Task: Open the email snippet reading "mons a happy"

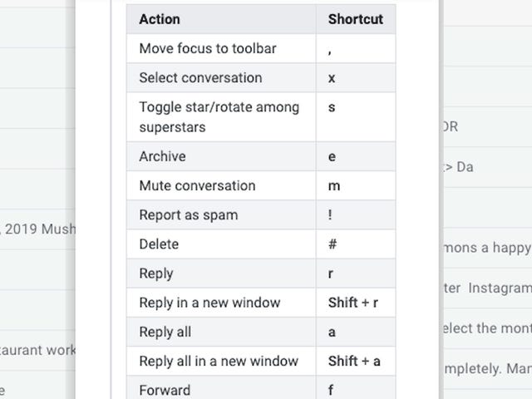Action: [485, 247]
